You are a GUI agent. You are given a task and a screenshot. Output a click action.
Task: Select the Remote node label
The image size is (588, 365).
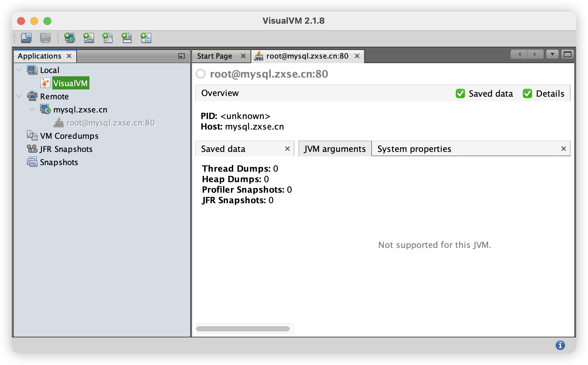click(x=54, y=96)
